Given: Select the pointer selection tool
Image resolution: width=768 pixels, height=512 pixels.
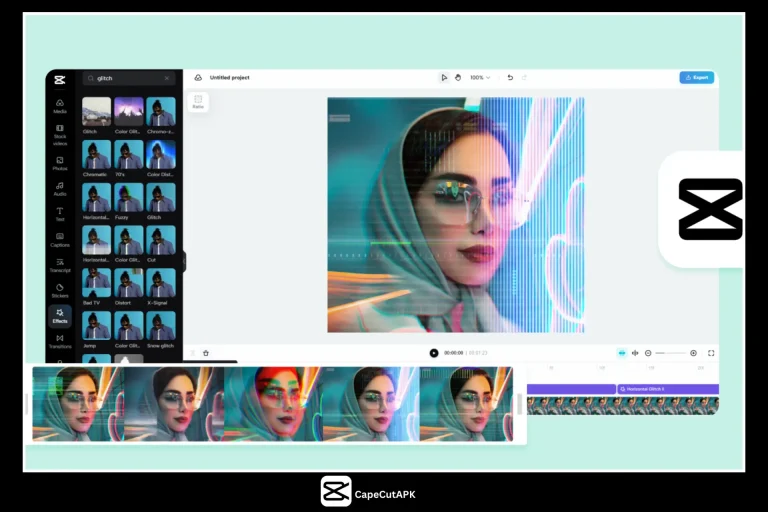Looking at the screenshot, I should click(444, 77).
